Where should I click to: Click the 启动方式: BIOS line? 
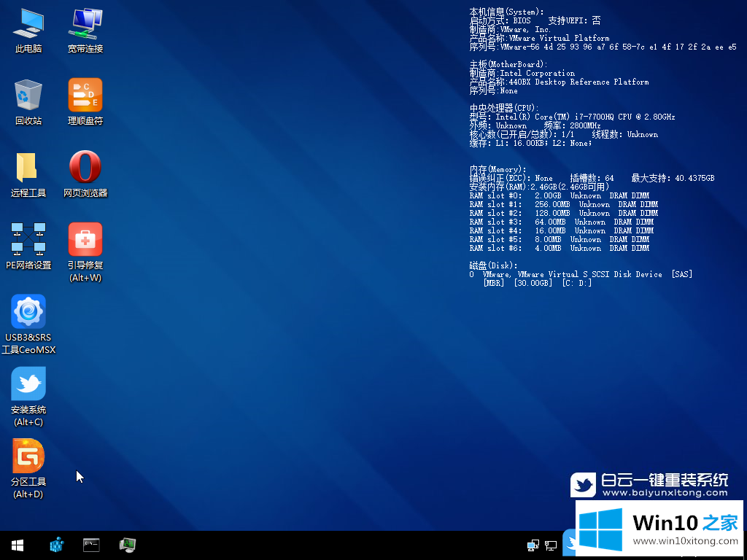coord(535,20)
